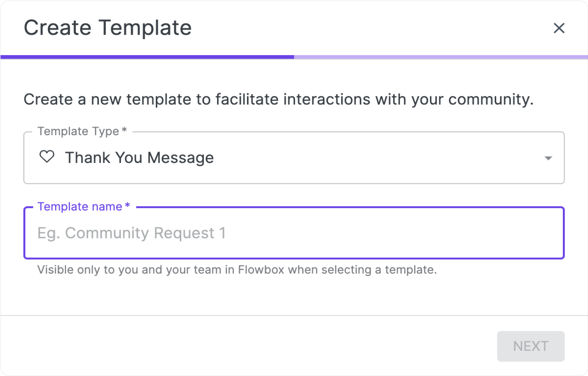588x376 pixels.
Task: Click the Create Template dialog title
Action: pos(107,28)
